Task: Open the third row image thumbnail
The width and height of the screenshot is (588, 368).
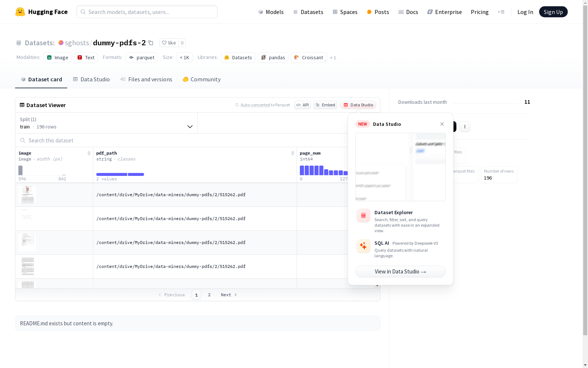Action: (x=27, y=243)
